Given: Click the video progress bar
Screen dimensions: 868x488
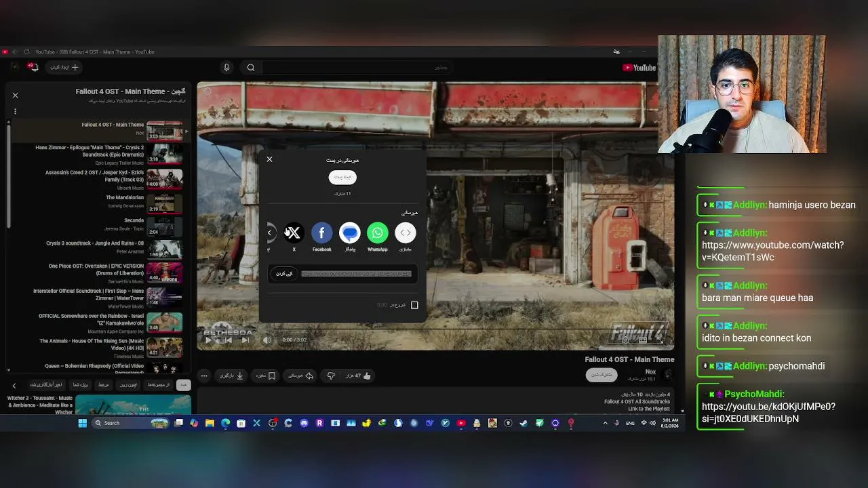Looking at the screenshot, I should tap(435, 330).
